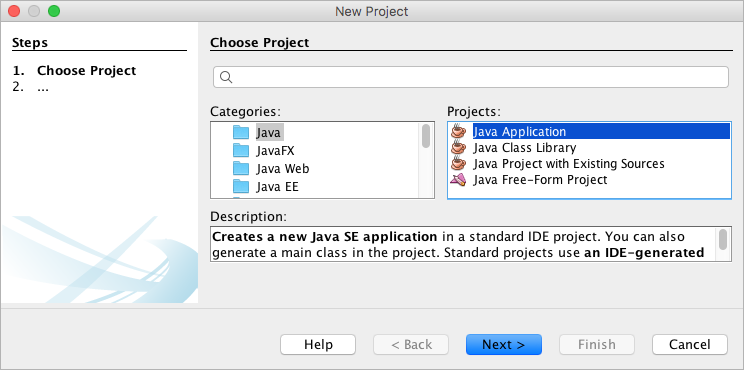Image resolution: width=744 pixels, height=370 pixels.
Task: Select the Java category
Action: pyautogui.click(x=269, y=132)
